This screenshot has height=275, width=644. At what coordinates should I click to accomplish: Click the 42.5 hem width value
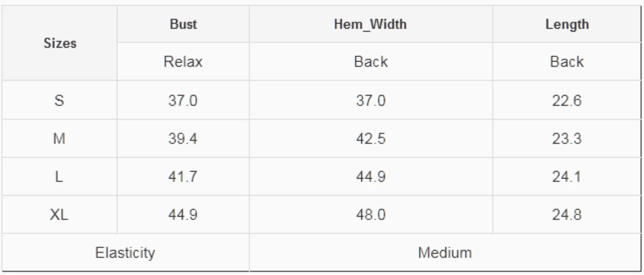[371, 139]
